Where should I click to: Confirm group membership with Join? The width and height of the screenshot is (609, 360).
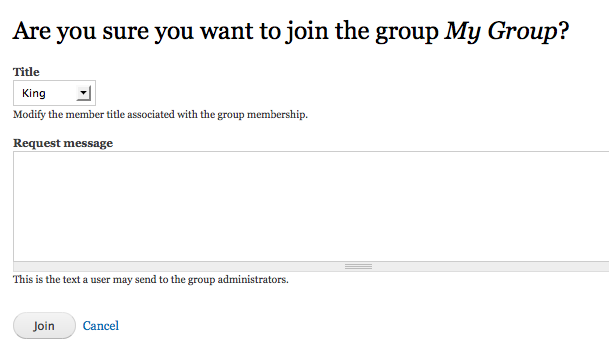pos(44,325)
